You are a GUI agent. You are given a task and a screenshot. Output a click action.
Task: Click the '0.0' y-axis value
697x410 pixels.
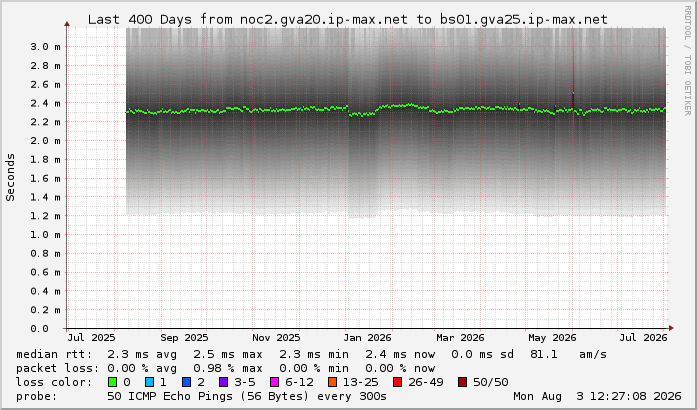(40, 329)
